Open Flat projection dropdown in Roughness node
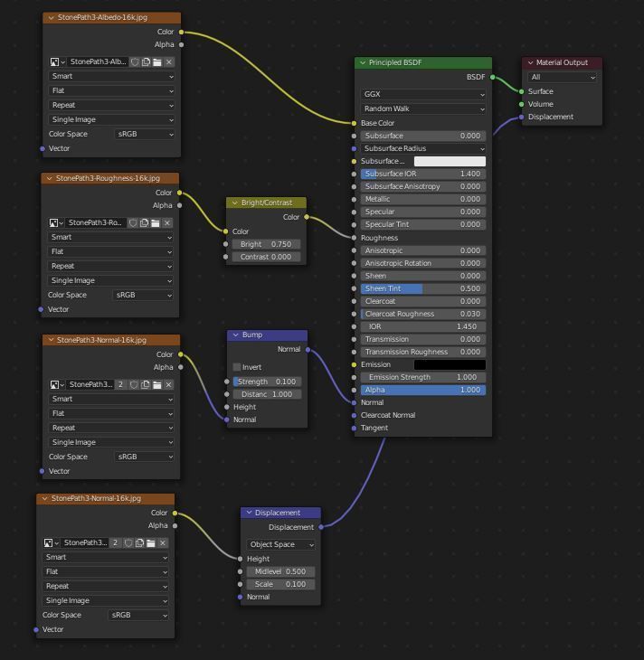The height and width of the screenshot is (660, 644). pyautogui.click(x=110, y=251)
